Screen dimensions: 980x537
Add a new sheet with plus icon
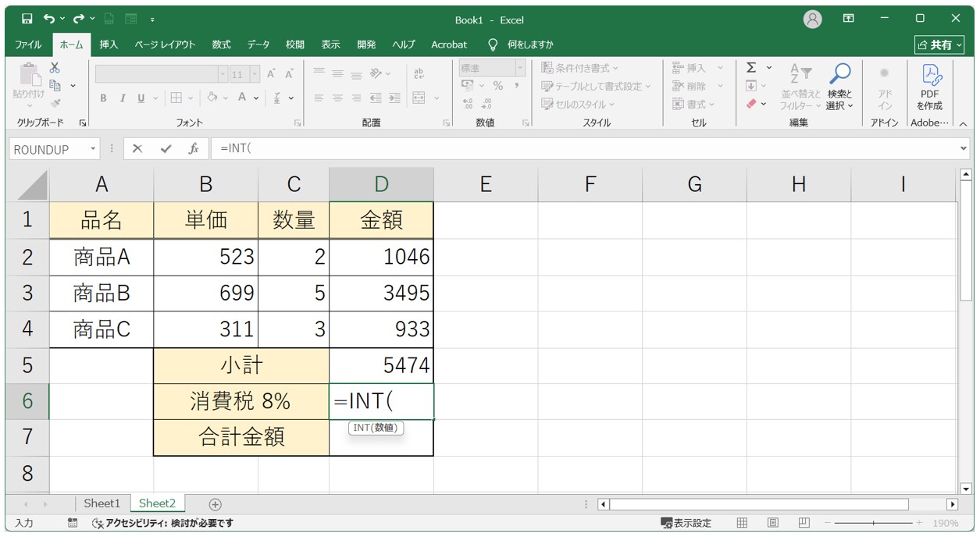tap(216, 504)
